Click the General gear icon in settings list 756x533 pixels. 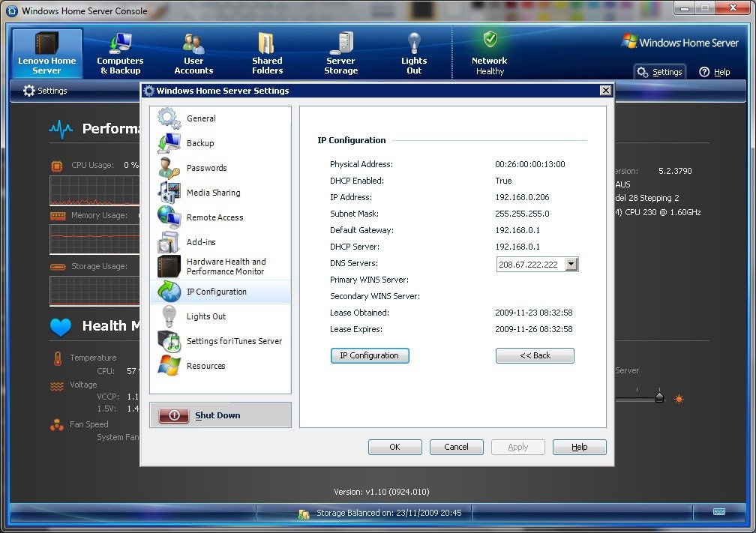click(169, 118)
